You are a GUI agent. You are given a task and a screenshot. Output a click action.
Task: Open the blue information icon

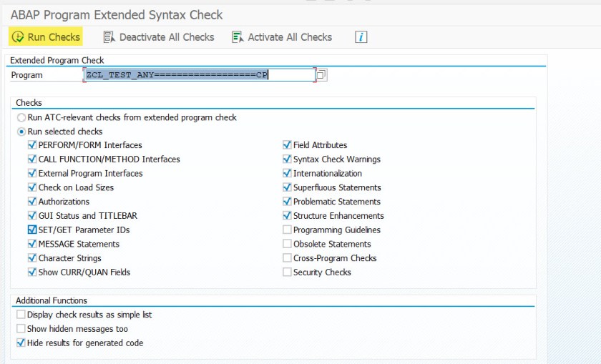tap(361, 36)
